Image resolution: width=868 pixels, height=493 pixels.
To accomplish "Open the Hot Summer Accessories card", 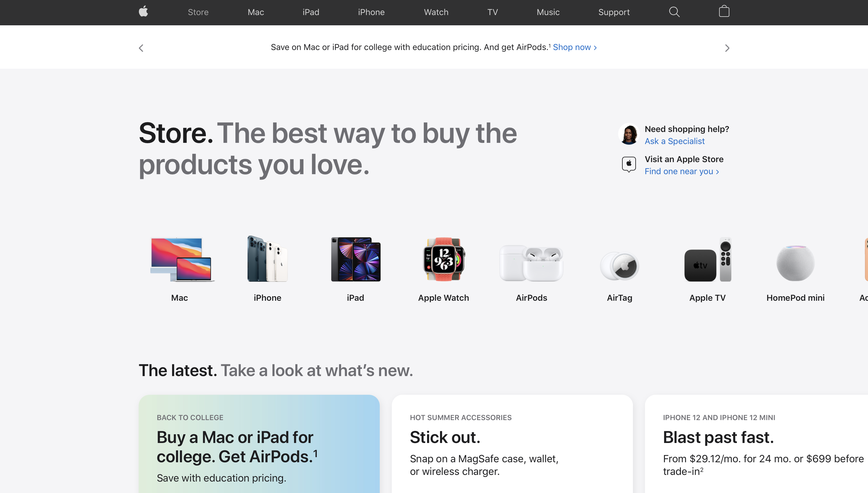I will point(512,444).
